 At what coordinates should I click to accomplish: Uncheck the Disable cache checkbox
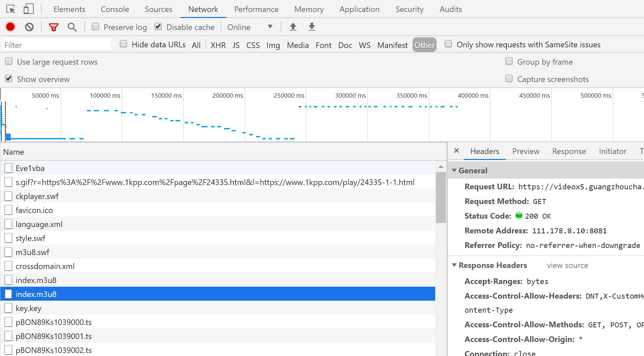click(x=158, y=26)
